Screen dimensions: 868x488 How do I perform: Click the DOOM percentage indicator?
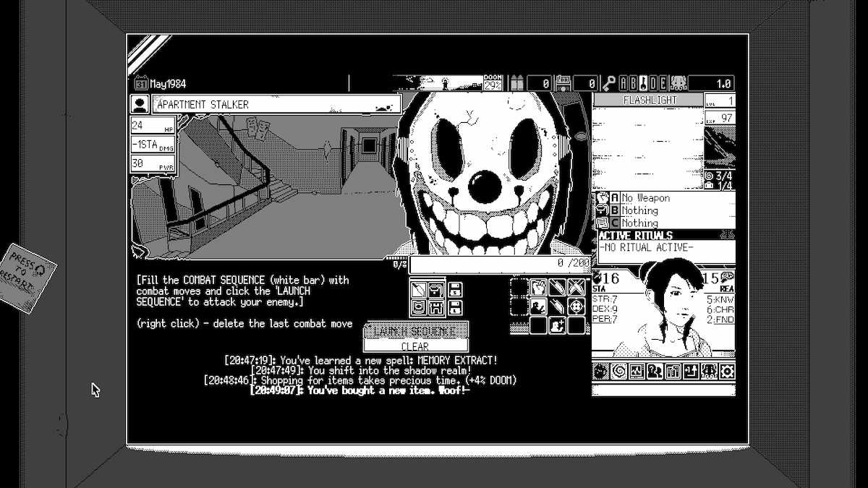[493, 82]
